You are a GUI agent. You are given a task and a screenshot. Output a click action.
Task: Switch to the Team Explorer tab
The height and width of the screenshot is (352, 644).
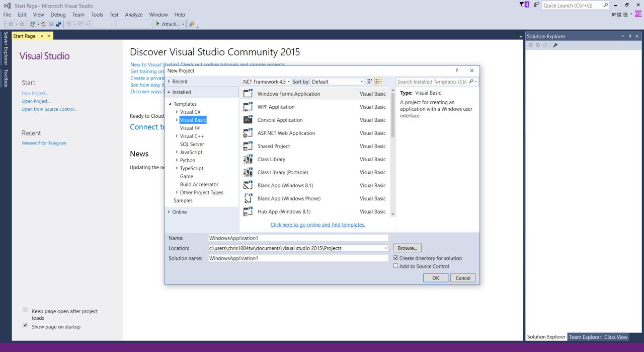585,337
